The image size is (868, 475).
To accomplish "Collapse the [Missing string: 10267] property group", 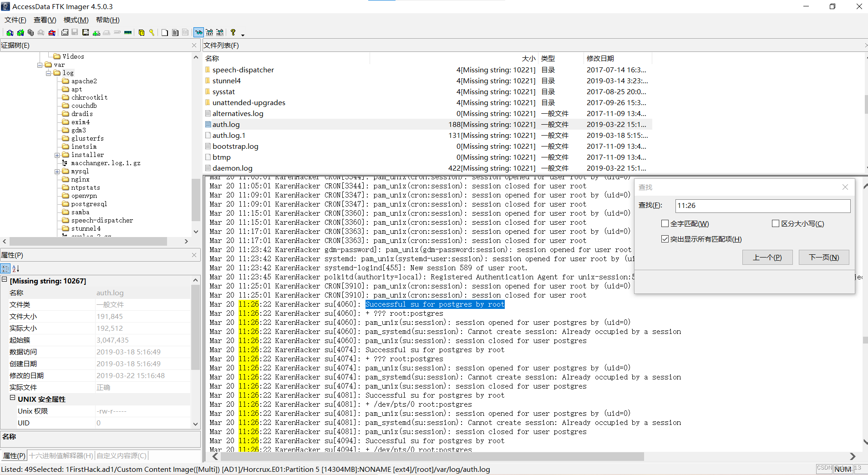I will (x=5, y=280).
